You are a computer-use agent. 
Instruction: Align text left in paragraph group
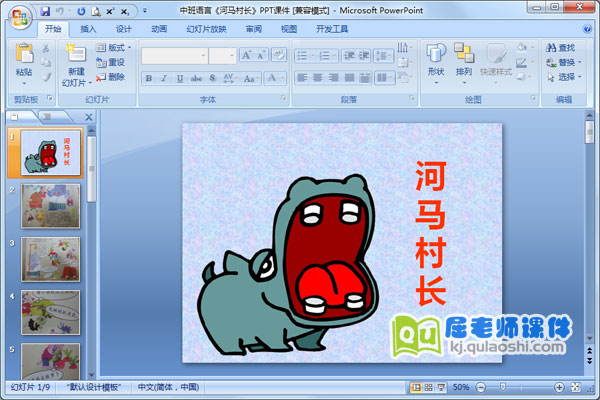(x=302, y=78)
